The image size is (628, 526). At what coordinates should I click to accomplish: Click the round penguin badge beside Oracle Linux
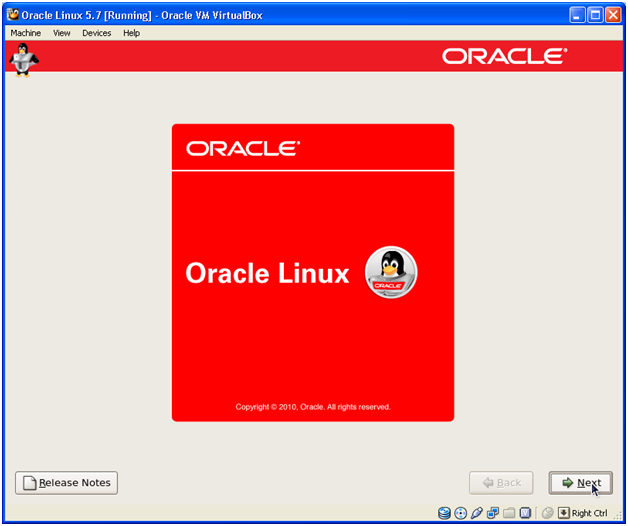(x=391, y=272)
